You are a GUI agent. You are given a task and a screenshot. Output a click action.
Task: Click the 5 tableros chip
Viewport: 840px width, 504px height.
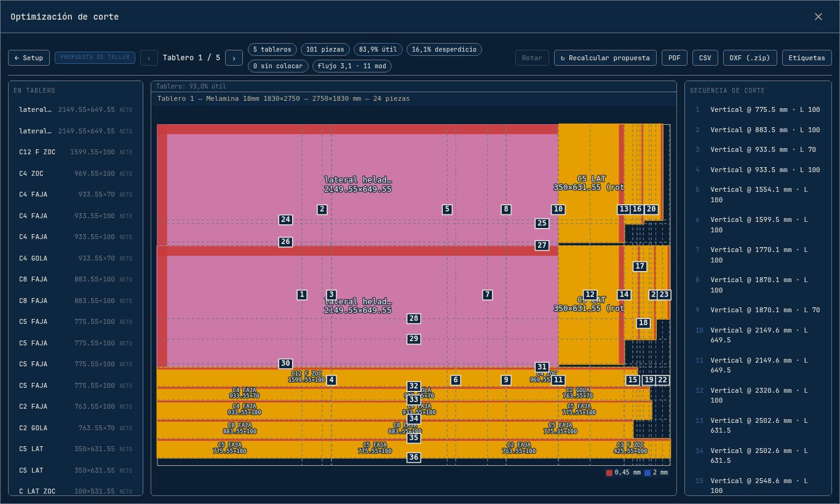tap(272, 49)
